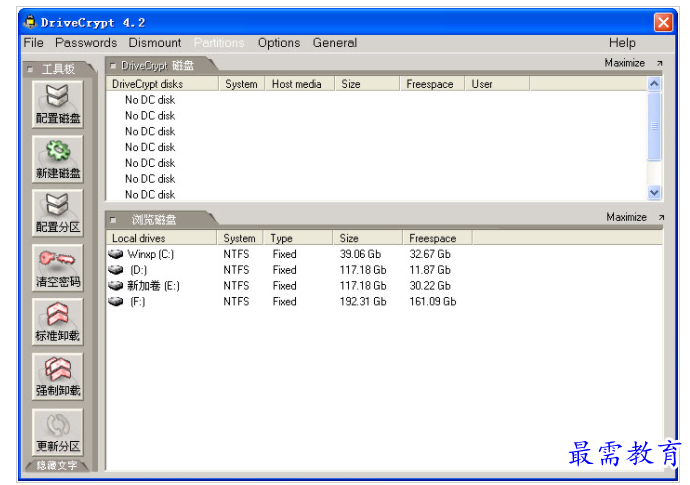Click the 192.31 Gb size value
Screen dimensions: 690x485
click(363, 301)
